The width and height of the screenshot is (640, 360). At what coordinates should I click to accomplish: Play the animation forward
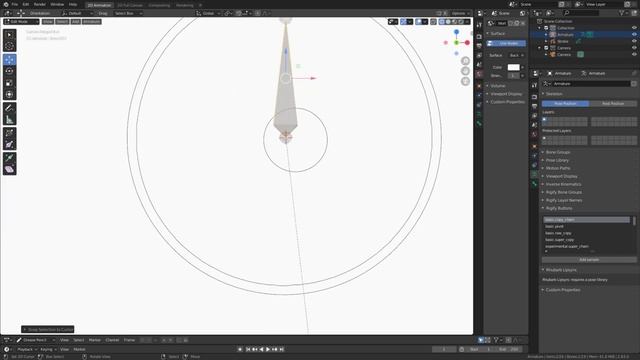[268, 349]
